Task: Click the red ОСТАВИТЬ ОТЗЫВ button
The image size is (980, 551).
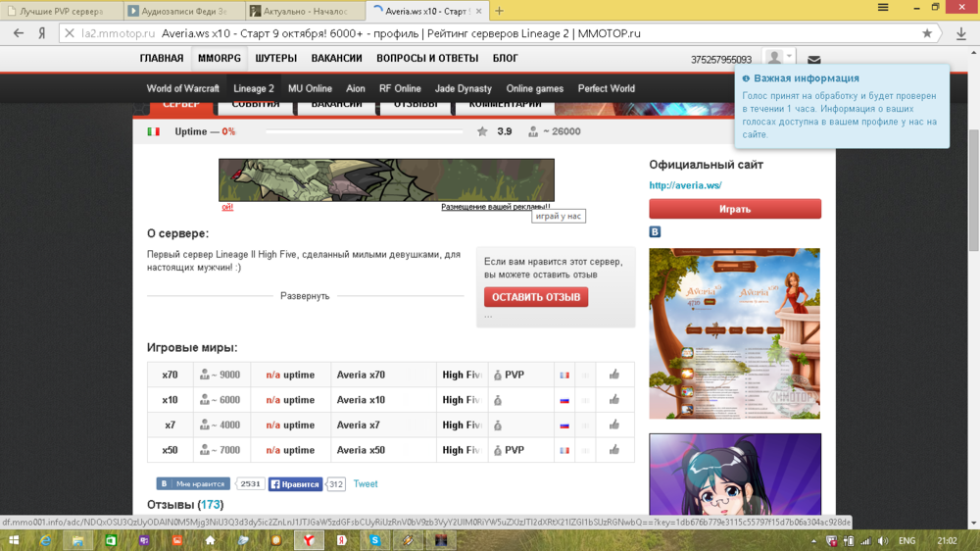Action: (536, 297)
